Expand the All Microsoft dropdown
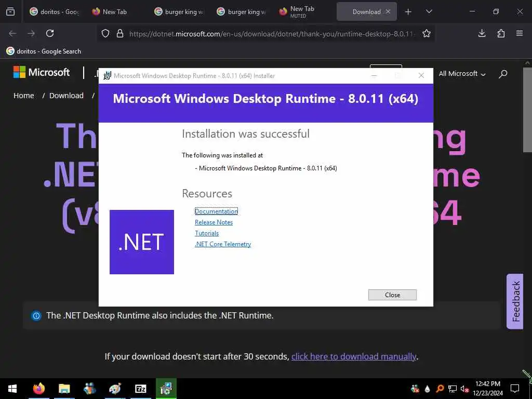The height and width of the screenshot is (399, 532). (462, 74)
